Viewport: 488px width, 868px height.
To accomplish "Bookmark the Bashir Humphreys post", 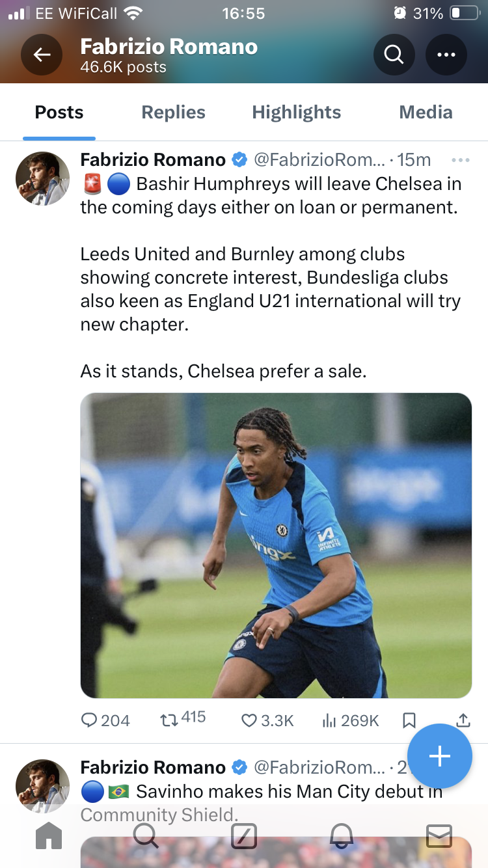I will (409, 720).
